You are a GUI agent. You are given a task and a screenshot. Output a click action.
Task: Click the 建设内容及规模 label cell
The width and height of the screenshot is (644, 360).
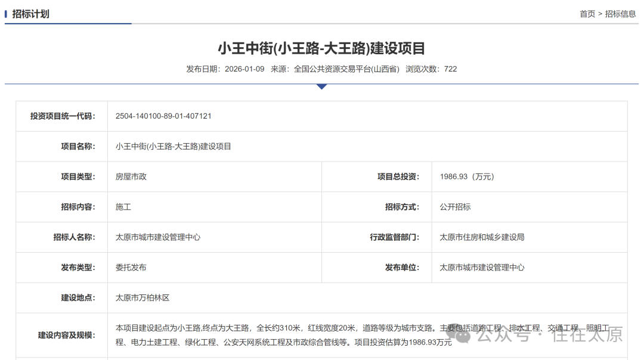(x=70, y=336)
